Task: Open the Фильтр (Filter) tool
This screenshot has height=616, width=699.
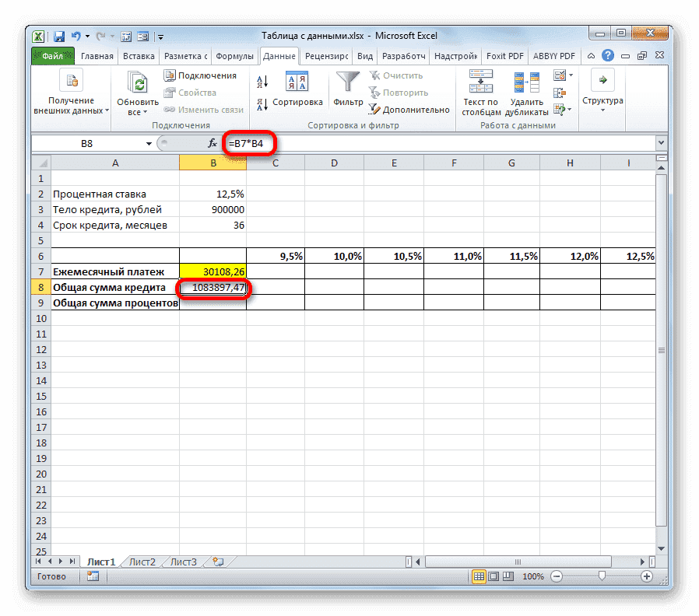Action: [x=346, y=82]
